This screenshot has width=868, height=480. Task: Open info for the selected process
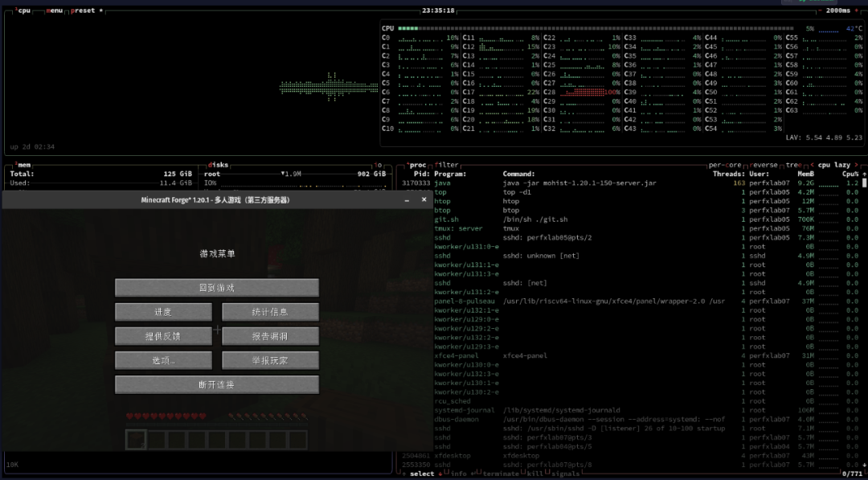pos(458,474)
